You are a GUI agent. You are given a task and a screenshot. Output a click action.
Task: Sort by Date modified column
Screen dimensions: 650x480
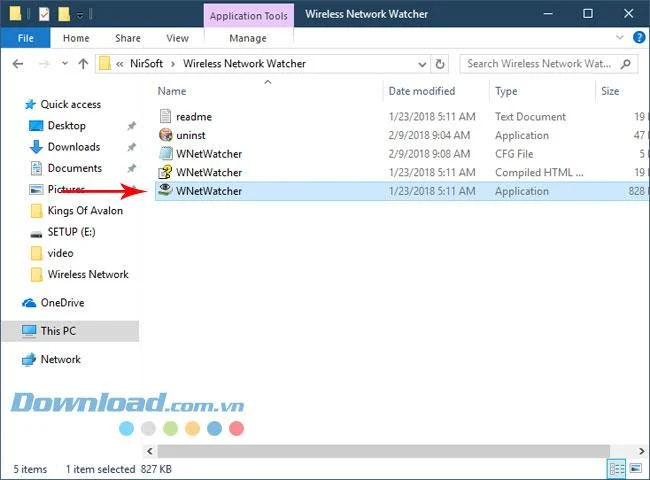click(x=422, y=91)
